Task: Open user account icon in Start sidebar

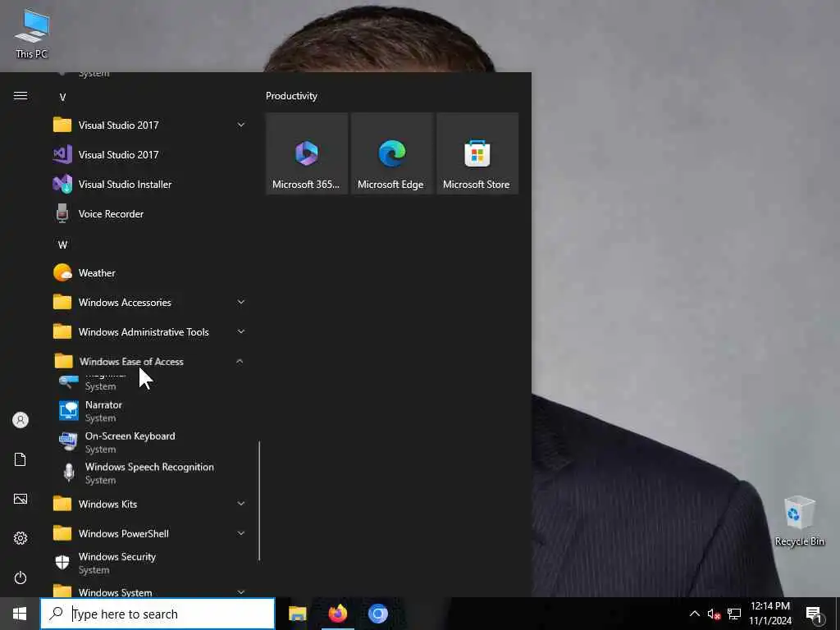Action: coord(21,420)
